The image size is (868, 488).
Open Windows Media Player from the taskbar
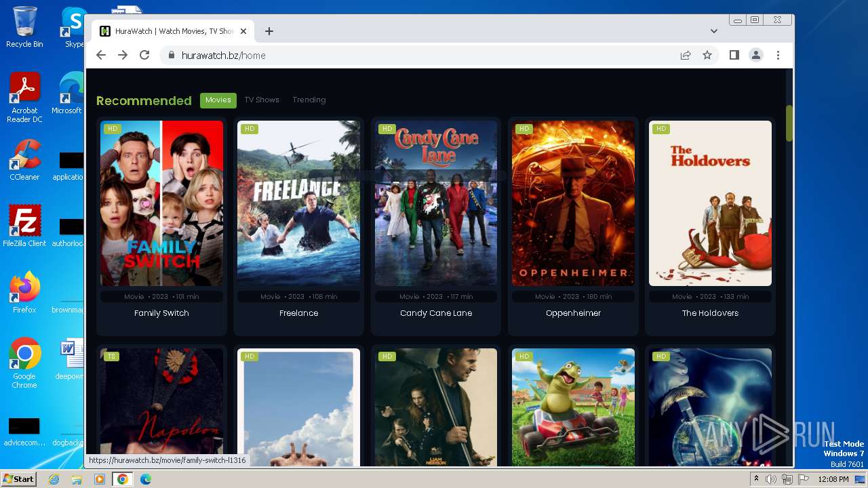click(x=100, y=479)
